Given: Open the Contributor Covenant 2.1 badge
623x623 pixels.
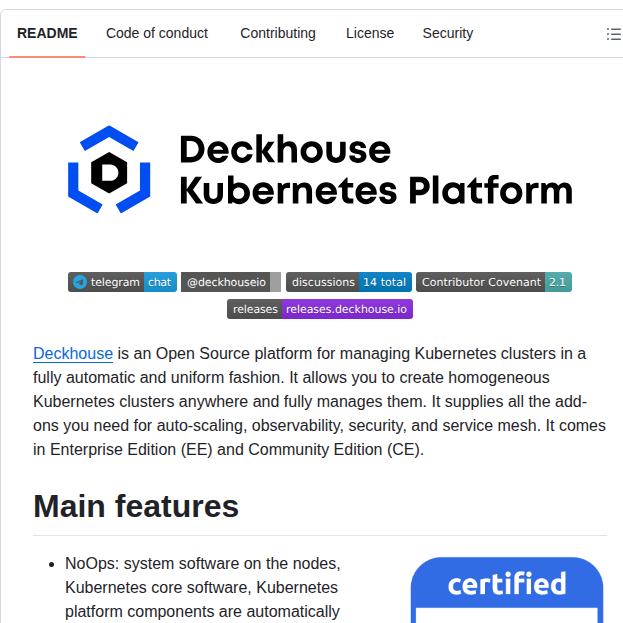Looking at the screenshot, I should [494, 282].
